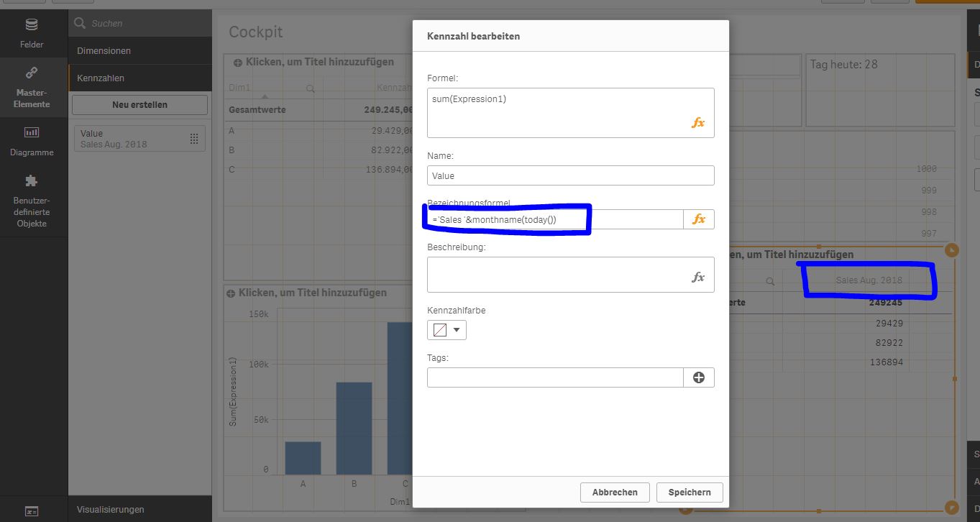Open expression editor for Bezeichnungsformel
Image resolution: width=980 pixels, height=522 pixels.
[699, 219]
